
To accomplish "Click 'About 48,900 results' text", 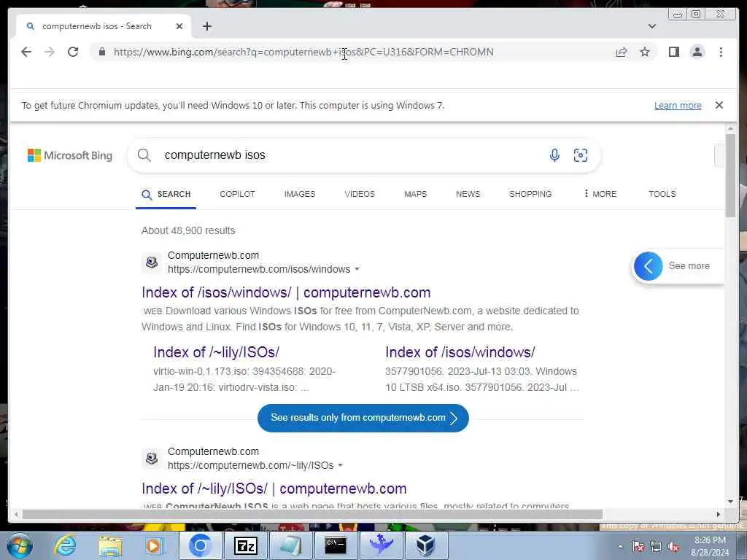I will (188, 230).
